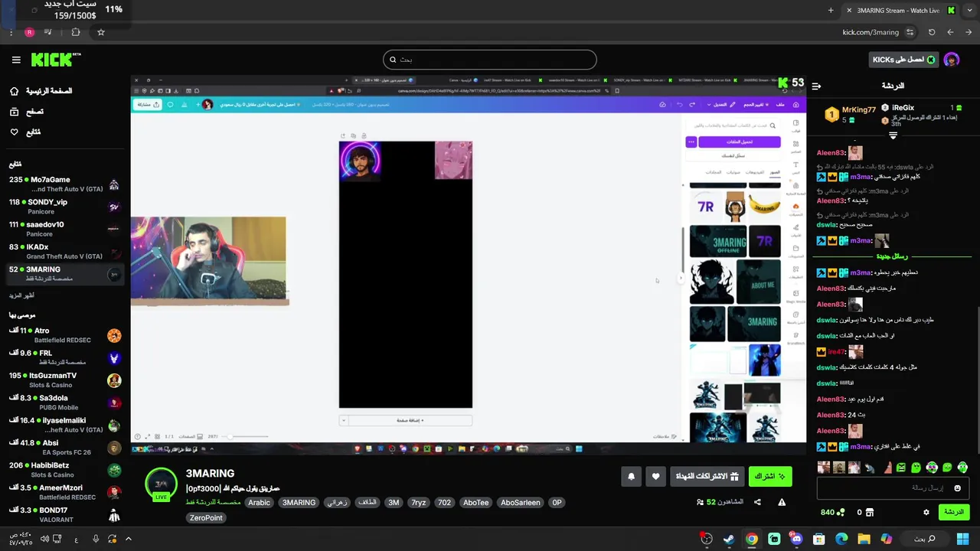Image resolution: width=980 pixels, height=551 pixels.
Task: Open the Kick shop icon next to 0
Action: click(x=871, y=512)
